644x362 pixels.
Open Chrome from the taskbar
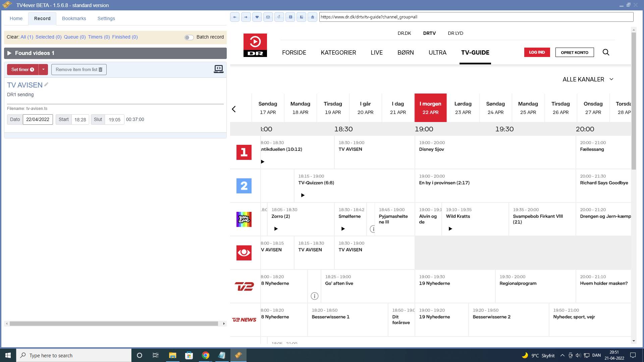tap(205, 355)
